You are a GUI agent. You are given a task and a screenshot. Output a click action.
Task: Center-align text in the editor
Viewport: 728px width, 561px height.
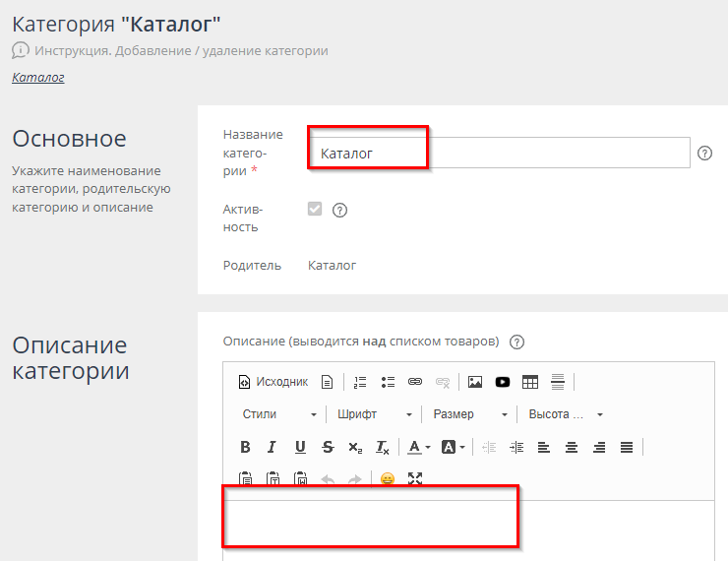tap(572, 447)
